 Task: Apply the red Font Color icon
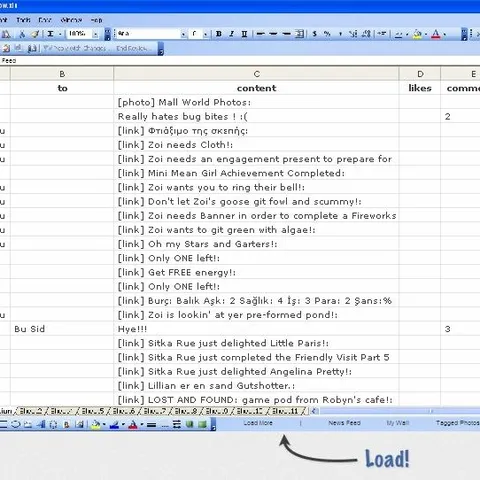click(x=436, y=34)
